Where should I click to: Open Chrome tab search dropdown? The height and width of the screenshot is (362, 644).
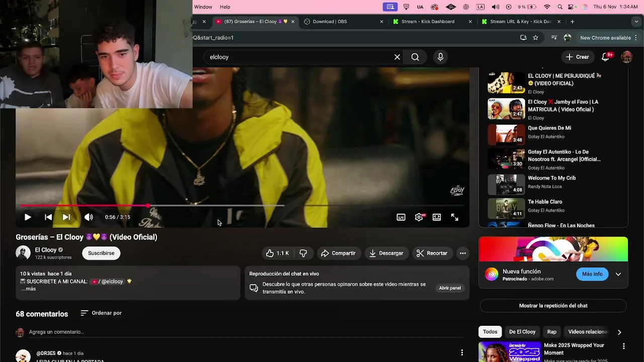637,22
